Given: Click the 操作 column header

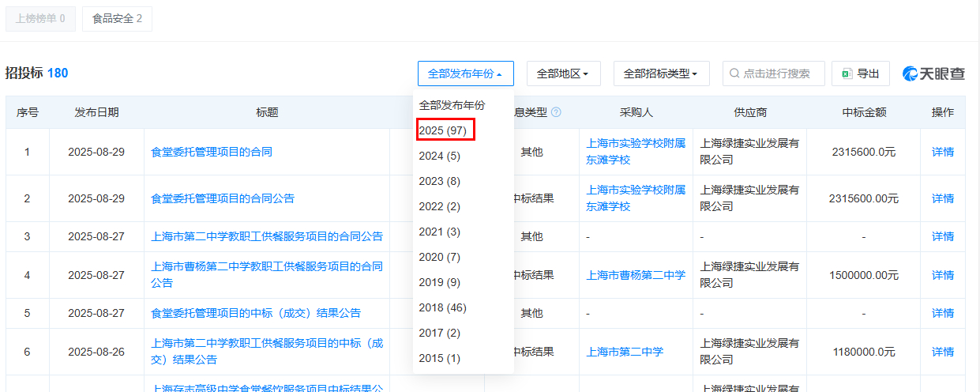Looking at the screenshot, I should coord(943,113).
